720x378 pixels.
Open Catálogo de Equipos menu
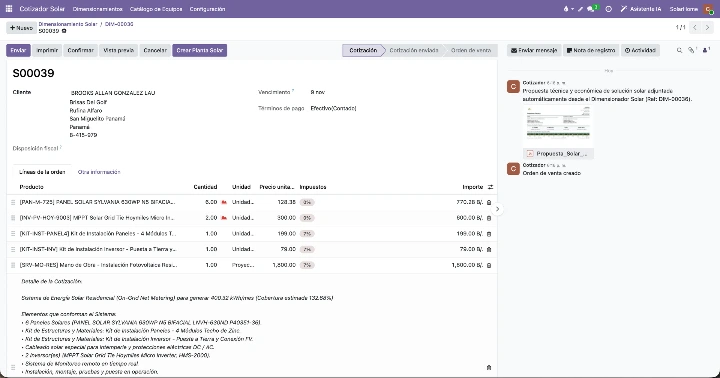156,9
